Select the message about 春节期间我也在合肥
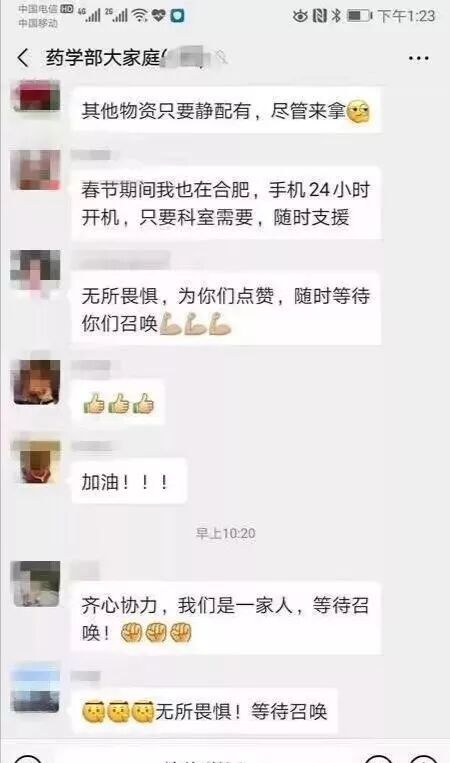 pyautogui.click(x=226, y=203)
